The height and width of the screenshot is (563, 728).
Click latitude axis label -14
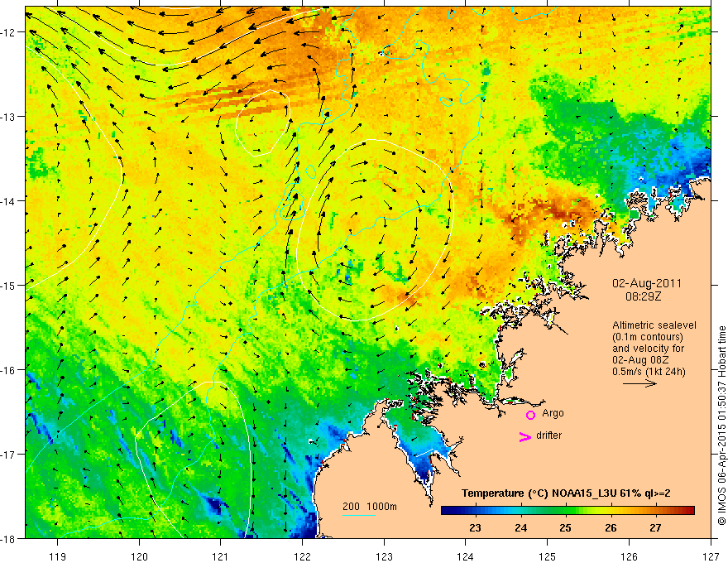pos(8,200)
